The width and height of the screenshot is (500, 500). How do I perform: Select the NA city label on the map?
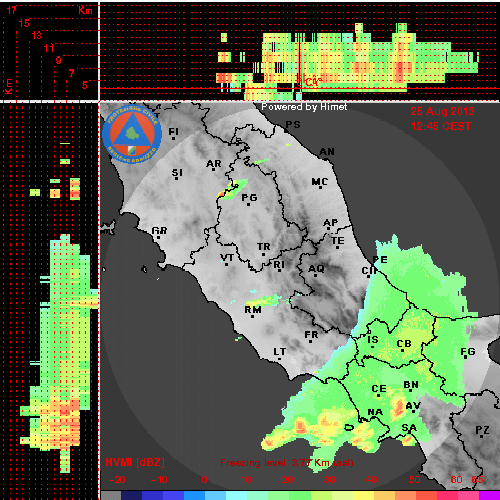pyautogui.click(x=375, y=412)
